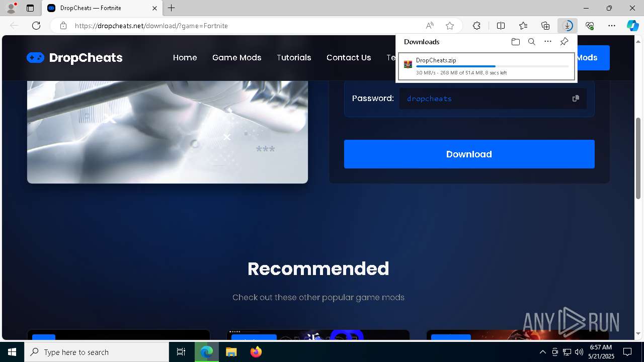Image resolution: width=644 pixels, height=362 pixels.
Task: Open Contact Us menu item
Action: [x=349, y=58]
